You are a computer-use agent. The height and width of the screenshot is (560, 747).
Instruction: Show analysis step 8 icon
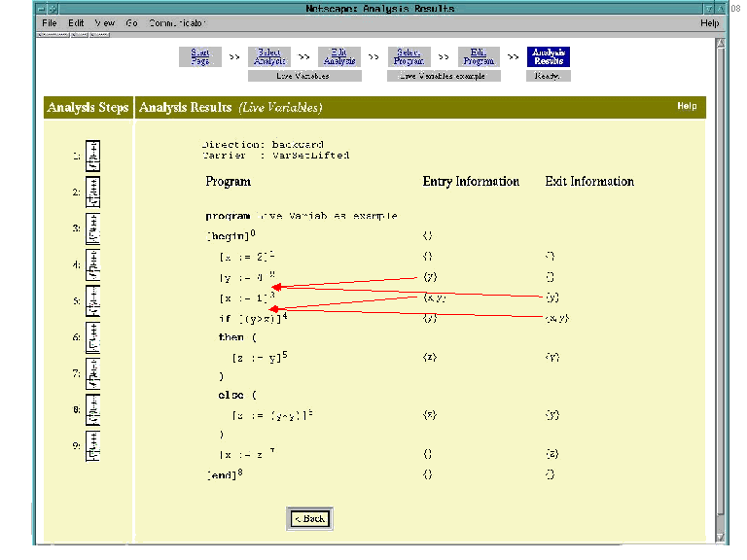pos(93,410)
